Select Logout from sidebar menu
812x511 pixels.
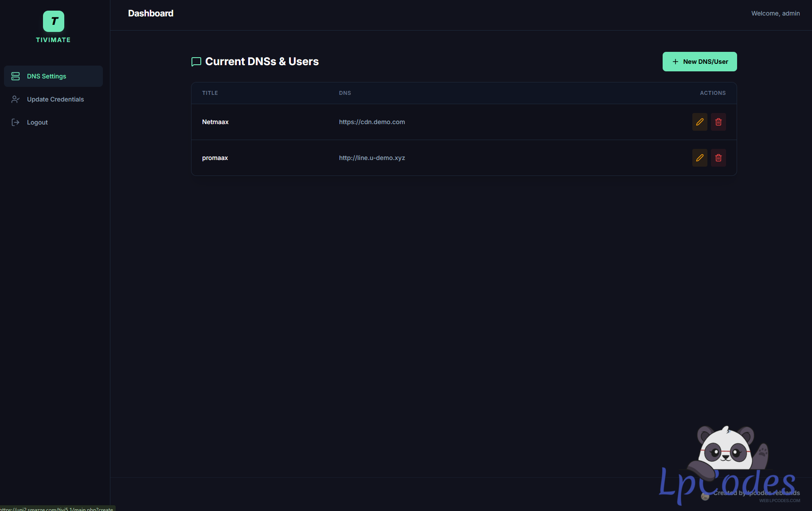click(37, 122)
